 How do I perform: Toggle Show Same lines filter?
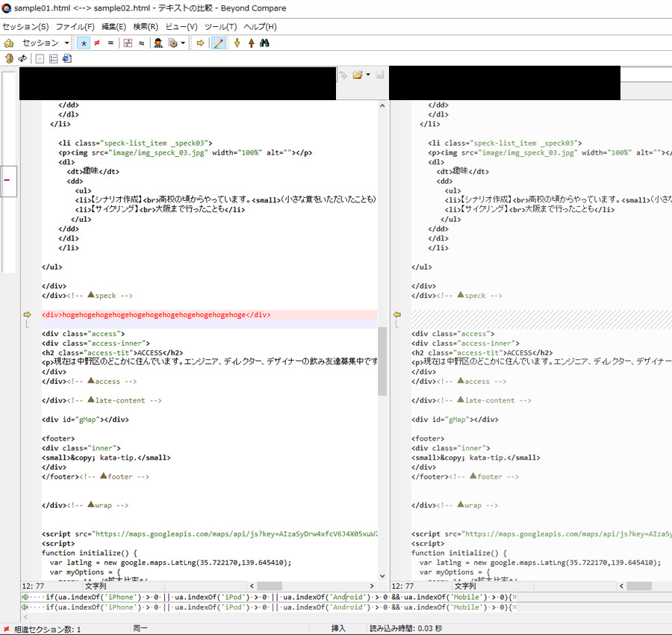click(111, 43)
